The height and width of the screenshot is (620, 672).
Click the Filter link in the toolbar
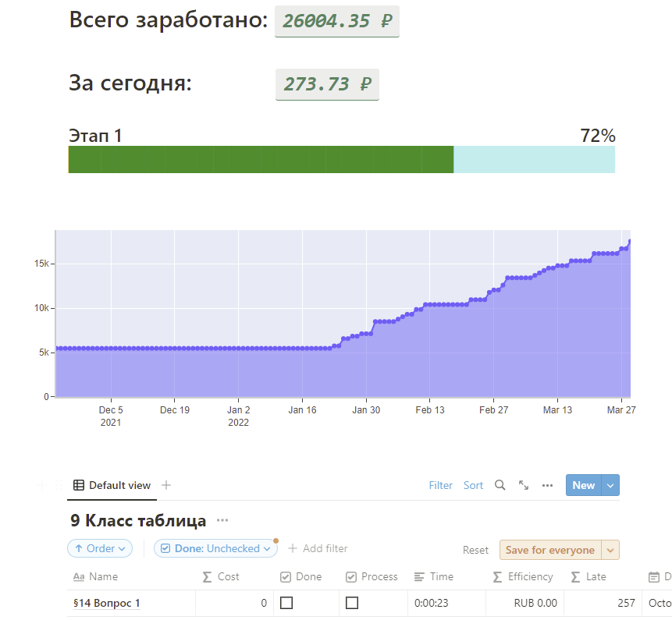pos(440,485)
